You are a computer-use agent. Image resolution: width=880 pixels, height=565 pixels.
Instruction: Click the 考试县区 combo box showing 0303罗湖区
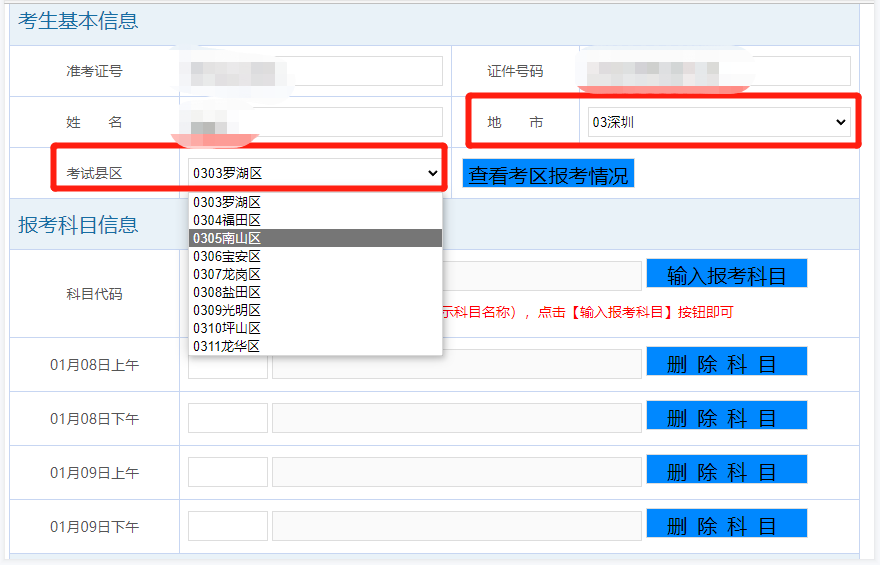coord(315,173)
